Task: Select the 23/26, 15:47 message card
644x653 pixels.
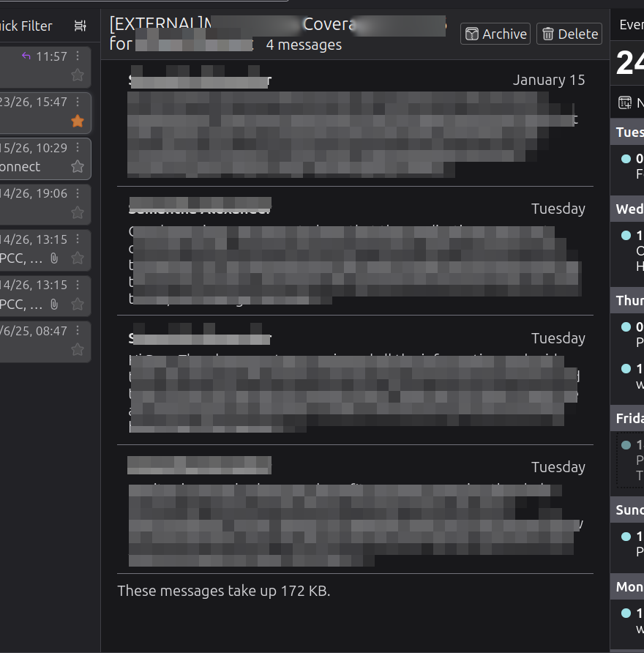Action: click(x=45, y=113)
